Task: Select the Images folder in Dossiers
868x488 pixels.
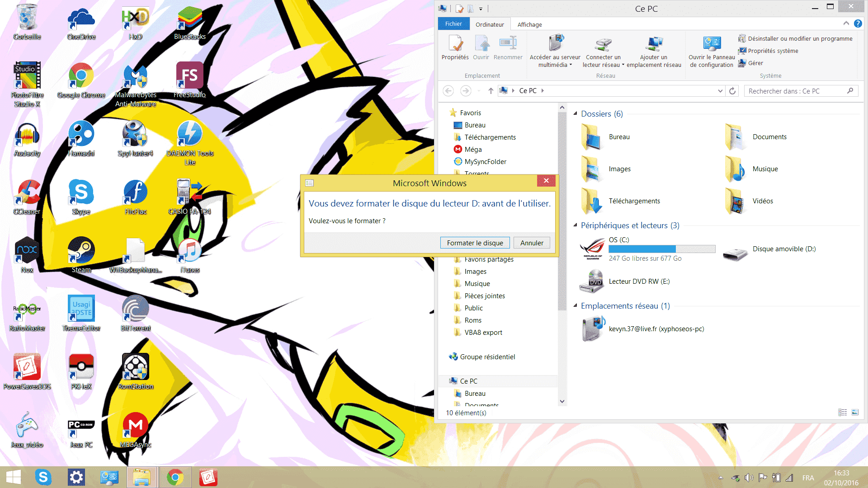Action: pyautogui.click(x=606, y=169)
